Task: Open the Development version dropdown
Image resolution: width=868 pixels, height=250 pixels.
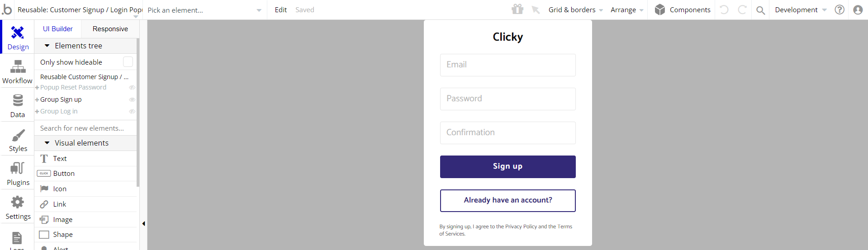Action: coord(801,9)
